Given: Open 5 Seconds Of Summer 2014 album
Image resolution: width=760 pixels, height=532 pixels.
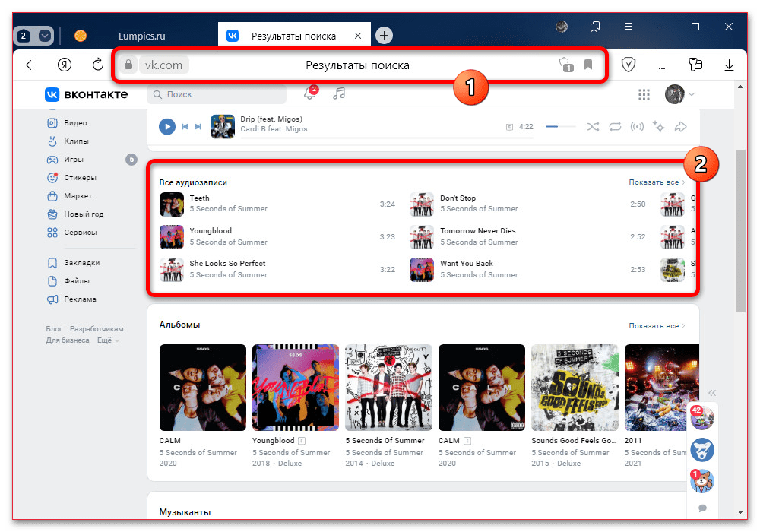Looking at the screenshot, I should 388,388.
